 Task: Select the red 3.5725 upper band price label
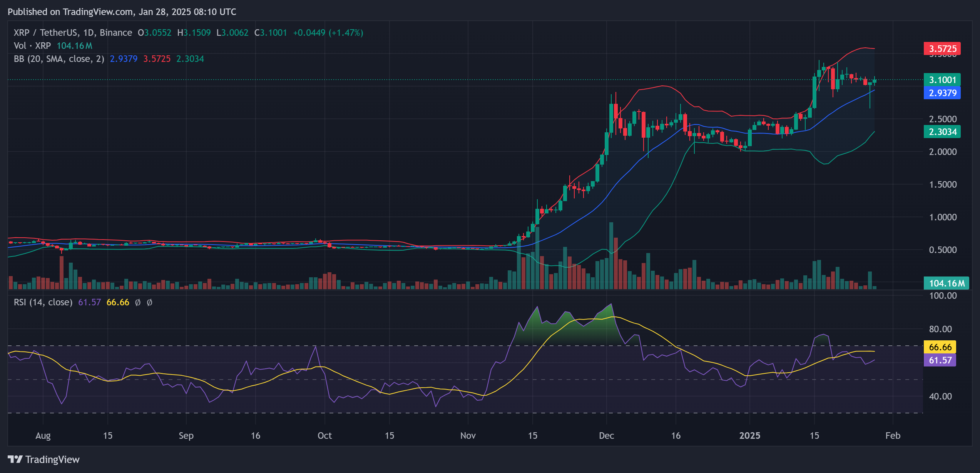(942, 49)
